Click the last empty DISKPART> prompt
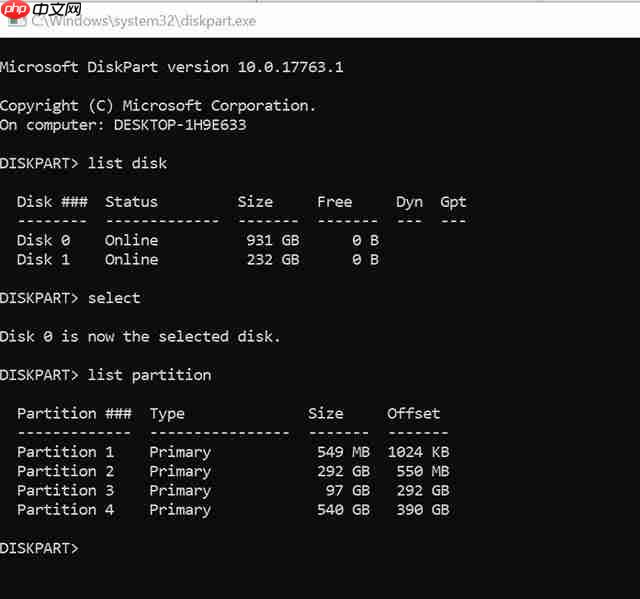Viewport: 640px width, 599px height. pyautogui.click(x=39, y=548)
